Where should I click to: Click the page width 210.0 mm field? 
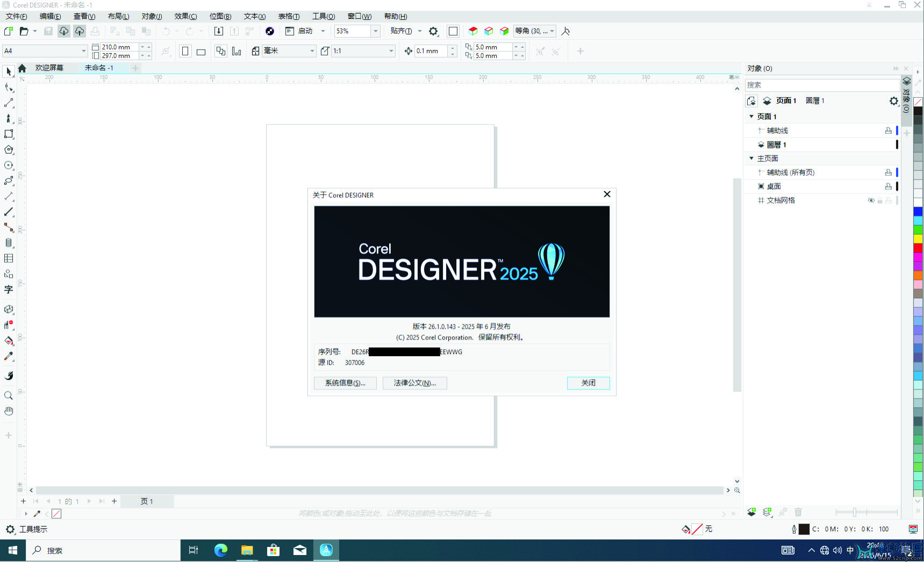(x=120, y=47)
